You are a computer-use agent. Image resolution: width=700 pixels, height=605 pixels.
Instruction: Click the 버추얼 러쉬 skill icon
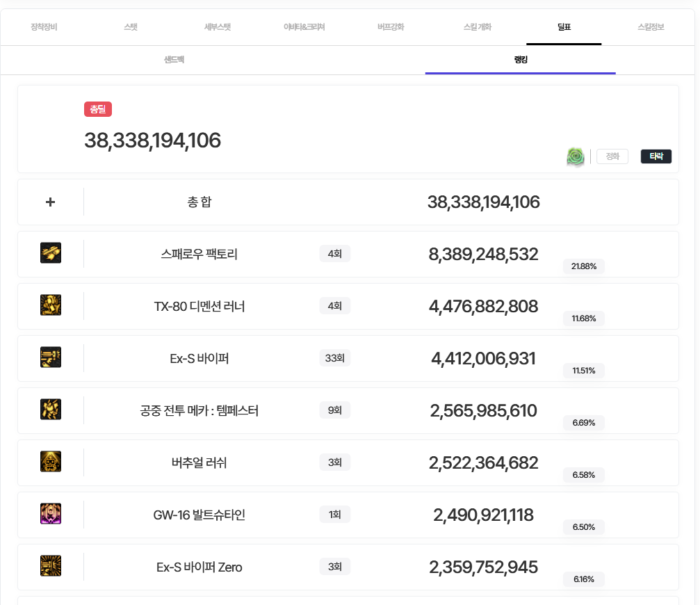coord(51,462)
